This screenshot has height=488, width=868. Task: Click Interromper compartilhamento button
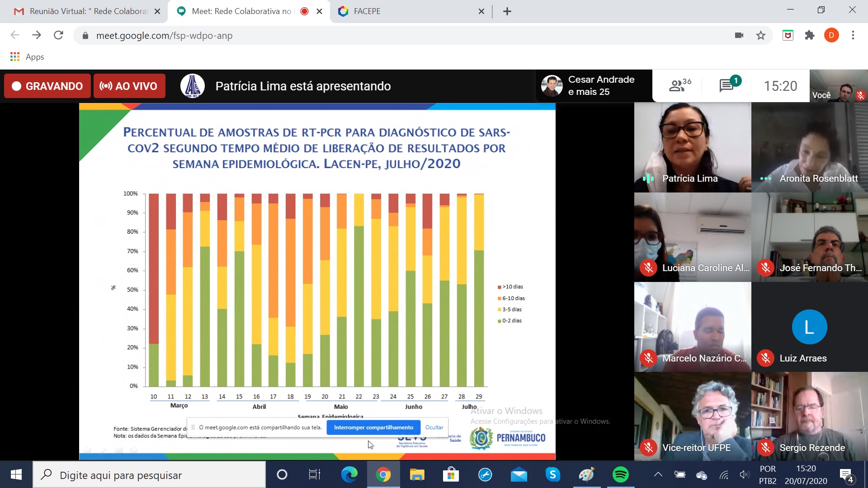pos(373,427)
